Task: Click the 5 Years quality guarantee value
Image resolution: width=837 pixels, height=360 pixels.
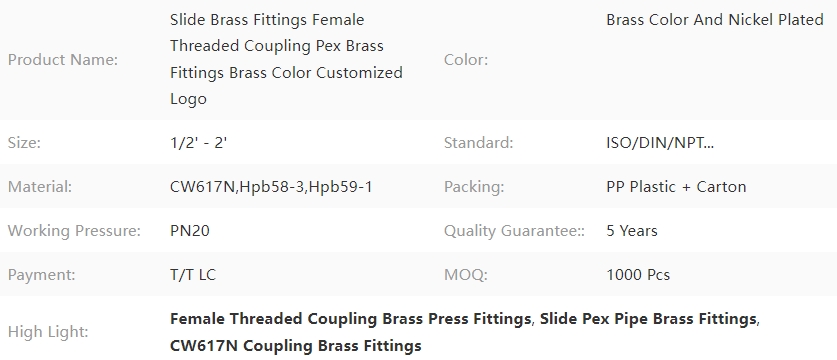Action: click(632, 231)
